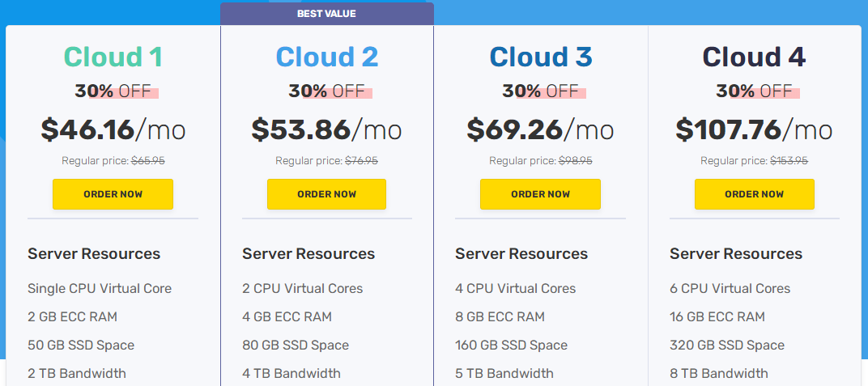Select the Single CPU Virtual Core line
This screenshot has width=868, height=386.
(x=100, y=289)
